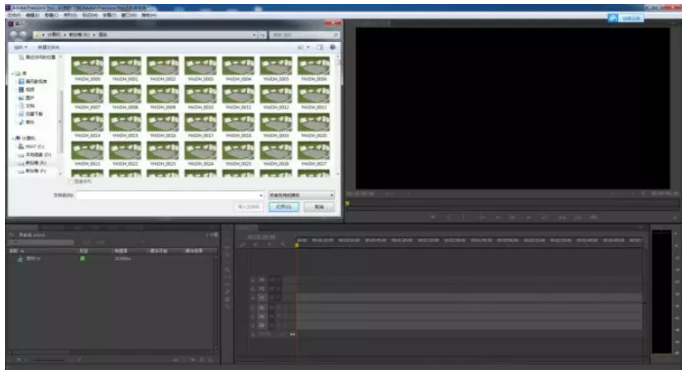
Task: Toggle the first audio track header button
Action: (262, 308)
